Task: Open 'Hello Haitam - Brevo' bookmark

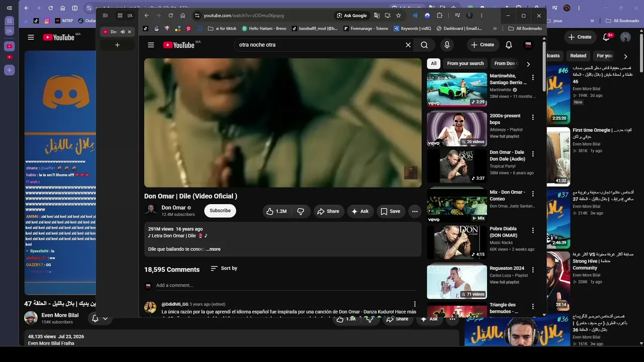Action: [x=264, y=29]
